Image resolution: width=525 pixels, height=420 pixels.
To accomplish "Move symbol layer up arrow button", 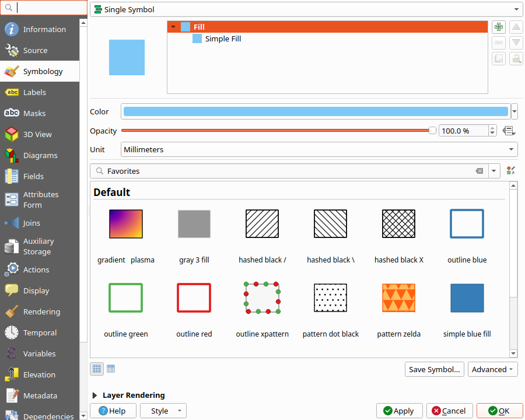I will pyautogui.click(x=516, y=27).
